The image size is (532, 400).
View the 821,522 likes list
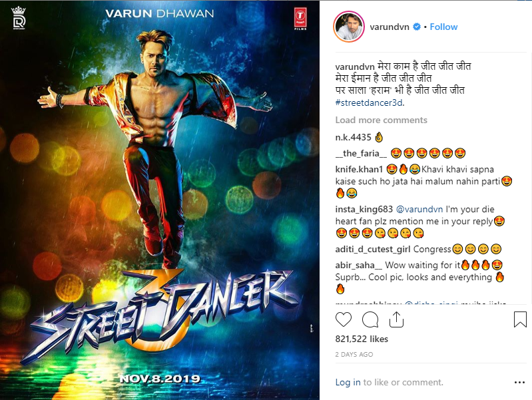coord(362,339)
